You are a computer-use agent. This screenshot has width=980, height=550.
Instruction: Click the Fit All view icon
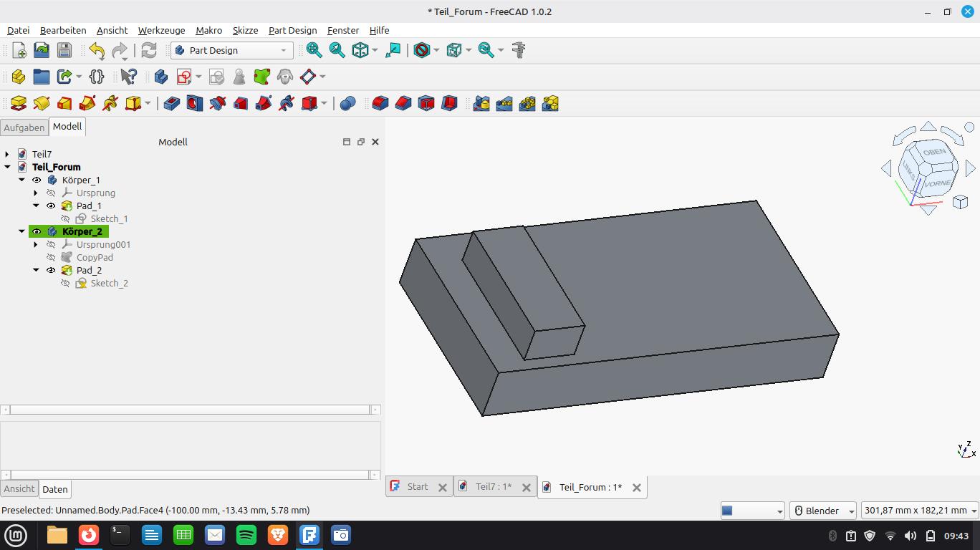[x=314, y=50]
